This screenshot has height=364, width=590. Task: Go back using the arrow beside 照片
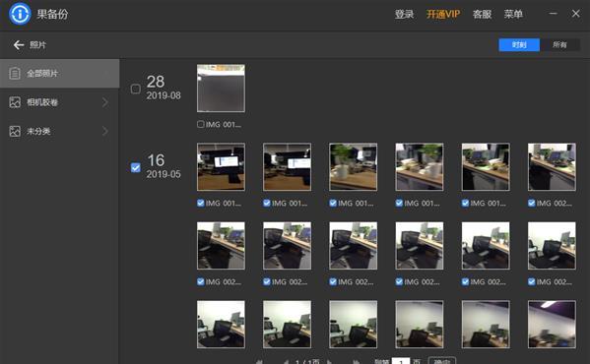(x=19, y=45)
